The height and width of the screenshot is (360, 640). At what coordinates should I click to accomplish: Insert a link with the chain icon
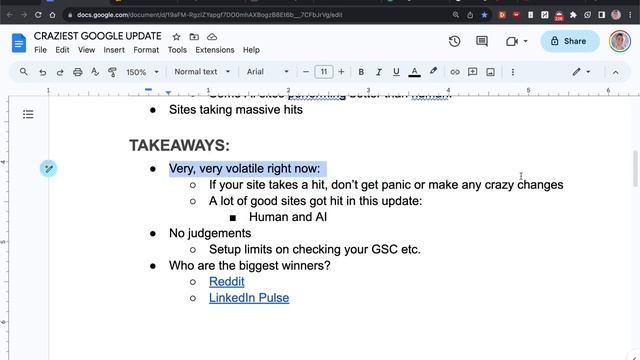click(455, 72)
